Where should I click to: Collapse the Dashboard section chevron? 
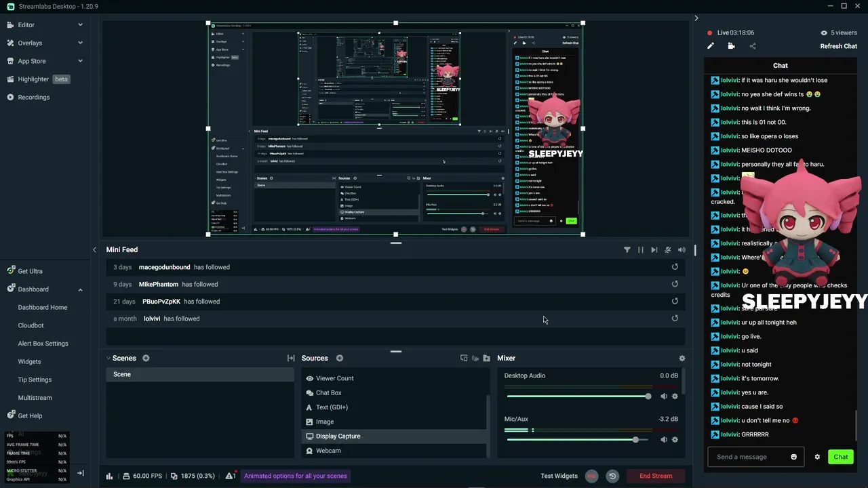click(x=80, y=289)
